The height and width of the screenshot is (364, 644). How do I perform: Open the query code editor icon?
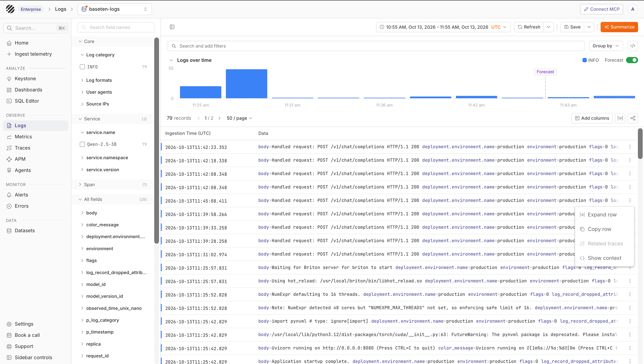coord(633,46)
